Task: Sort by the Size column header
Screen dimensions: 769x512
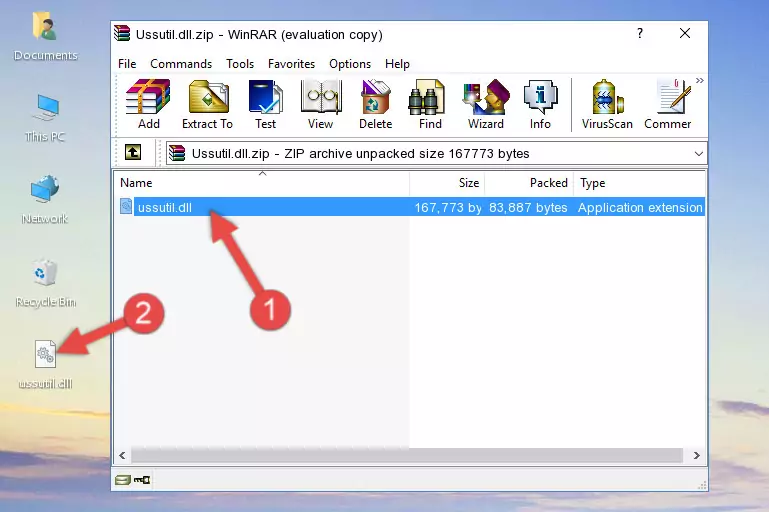Action: 447,183
